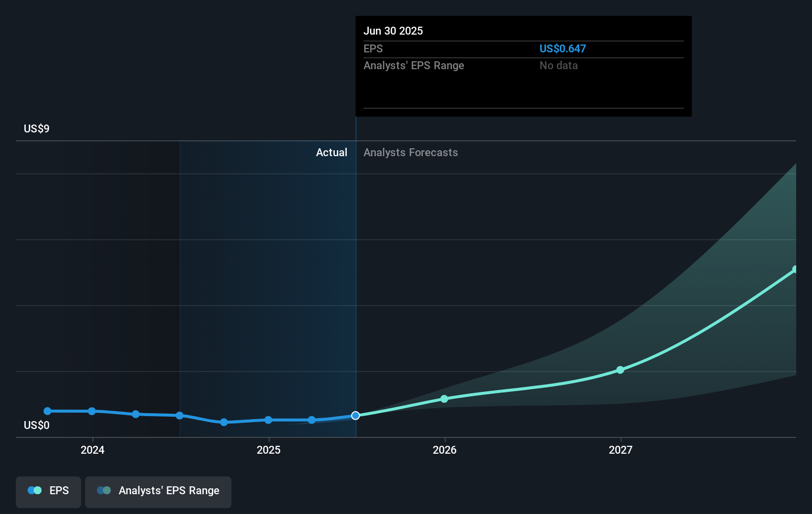Click the first EPS data point on the line
The height and width of the screenshot is (514, 812).
pyautogui.click(x=47, y=411)
